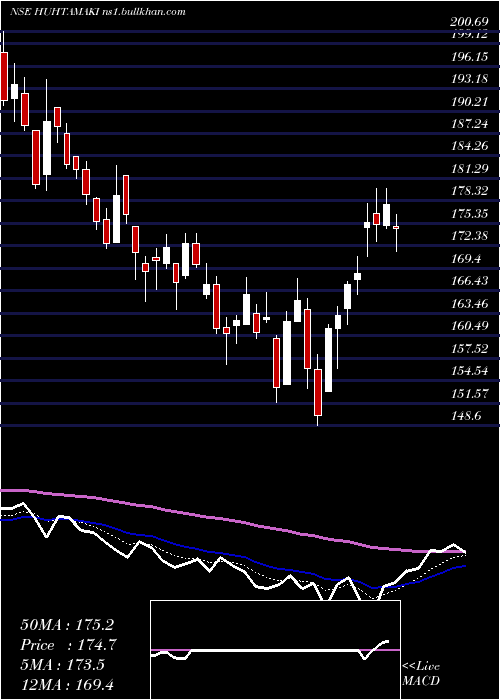Click the 50MA : 175.2 readout
Image resolution: width=500 pixels, height=700 pixels.
[67, 625]
